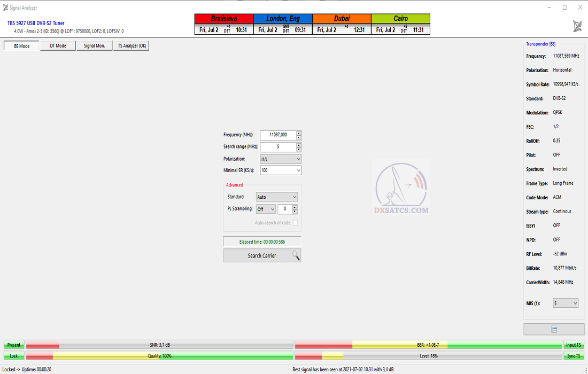Click the Sync TS status indicator
This screenshot has width=588, height=374.
pos(574,356)
